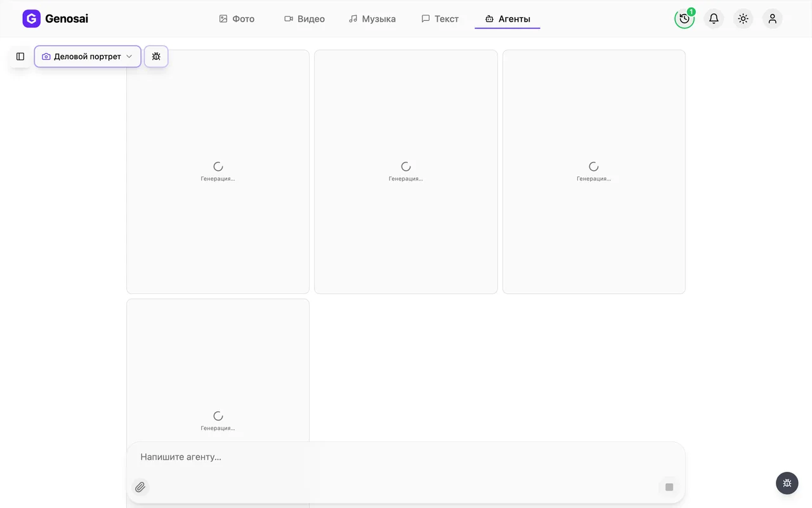Toggle light/dark theme sun icon
This screenshot has width=812, height=508.
click(x=743, y=19)
